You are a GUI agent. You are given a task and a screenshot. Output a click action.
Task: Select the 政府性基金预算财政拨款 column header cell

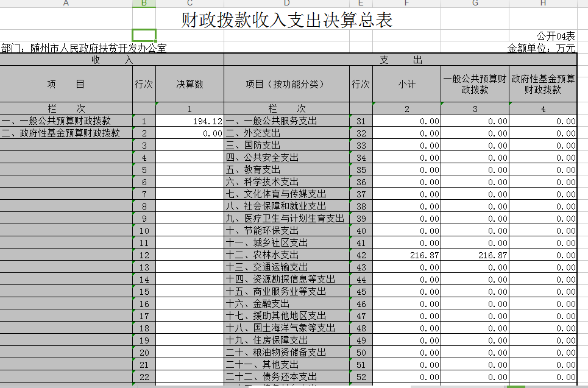click(x=543, y=85)
